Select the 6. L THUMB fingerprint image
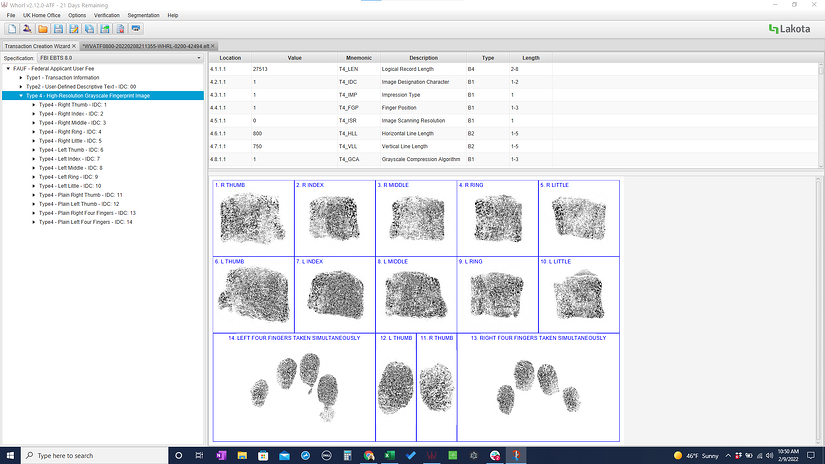 (x=254, y=295)
